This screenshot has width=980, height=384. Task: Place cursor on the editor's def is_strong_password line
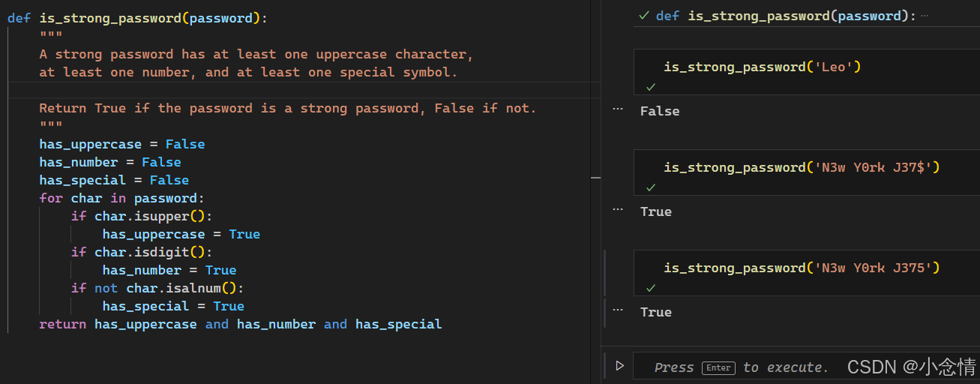[x=137, y=18]
